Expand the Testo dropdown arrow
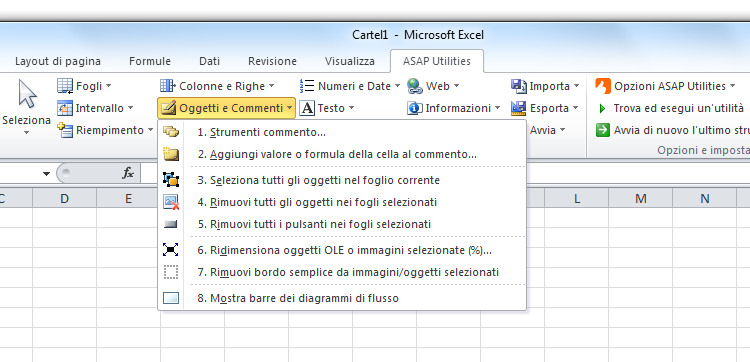 (x=351, y=108)
